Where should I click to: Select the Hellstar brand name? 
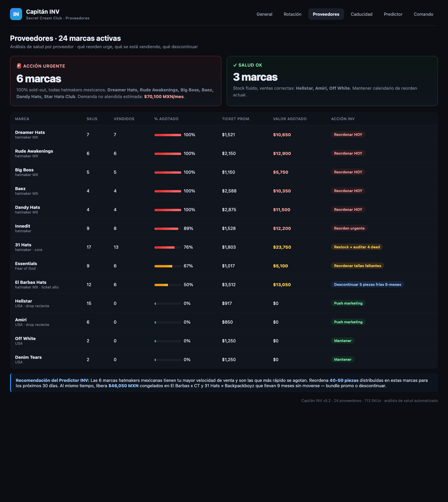[x=23, y=301]
